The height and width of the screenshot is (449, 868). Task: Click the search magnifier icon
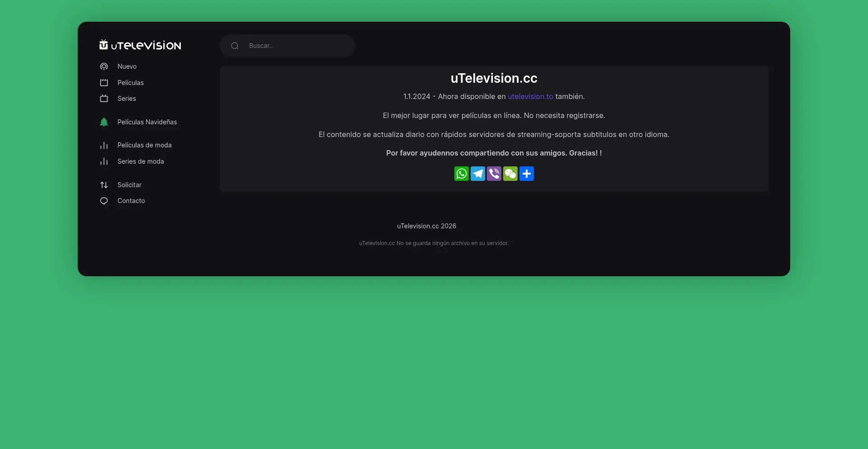coord(235,46)
